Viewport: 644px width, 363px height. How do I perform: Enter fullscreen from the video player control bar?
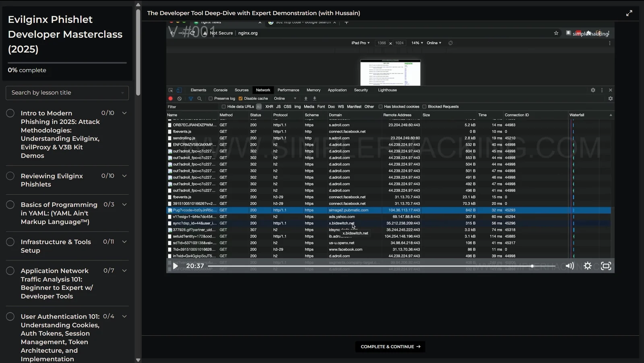pos(606,266)
